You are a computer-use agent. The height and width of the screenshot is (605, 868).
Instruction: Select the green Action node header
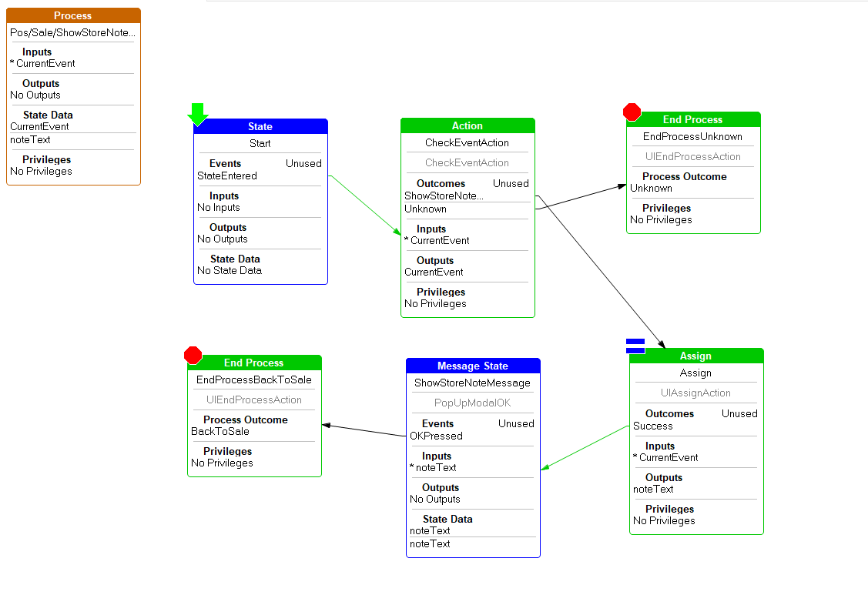point(468,125)
